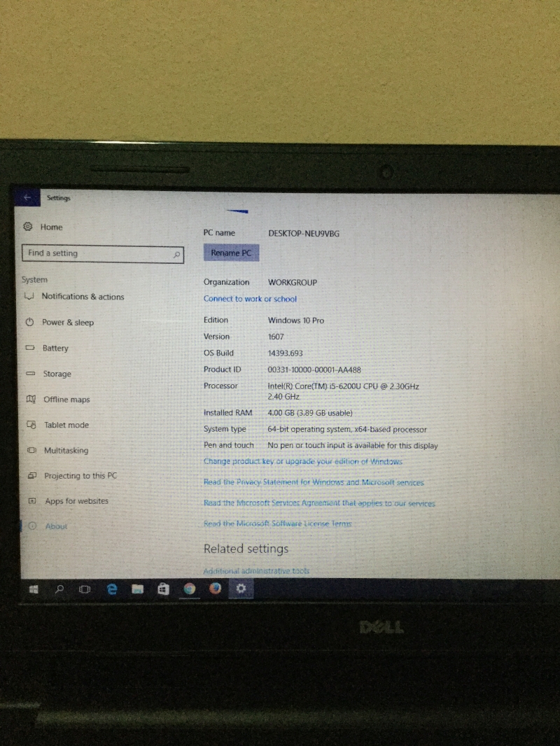Open Power & sleep settings
The image size is (560, 746).
pos(67,323)
